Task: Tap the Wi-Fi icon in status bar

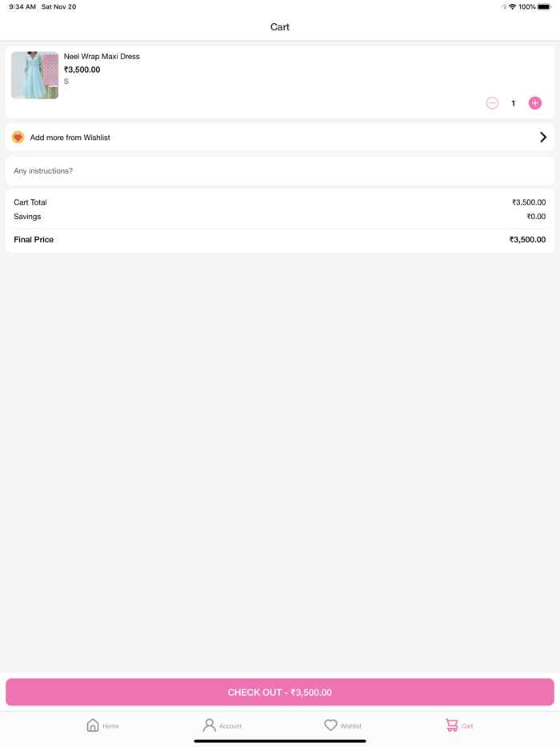Action: pyautogui.click(x=512, y=7)
